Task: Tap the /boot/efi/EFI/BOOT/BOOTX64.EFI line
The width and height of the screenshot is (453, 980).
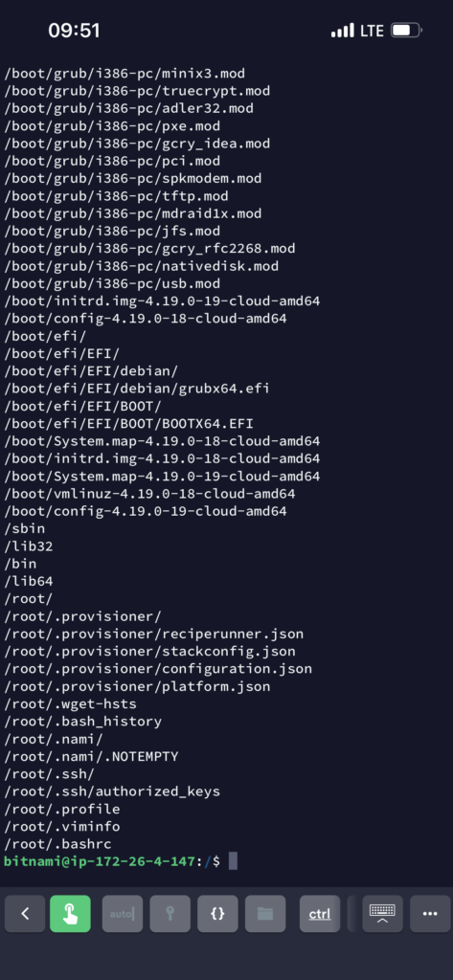Action: [128, 424]
